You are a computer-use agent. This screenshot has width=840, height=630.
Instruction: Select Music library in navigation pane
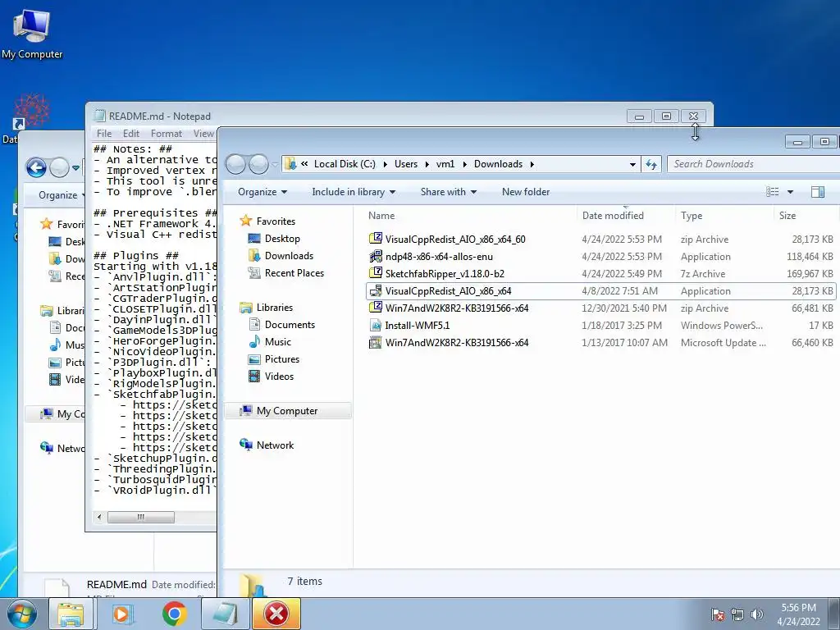click(277, 342)
